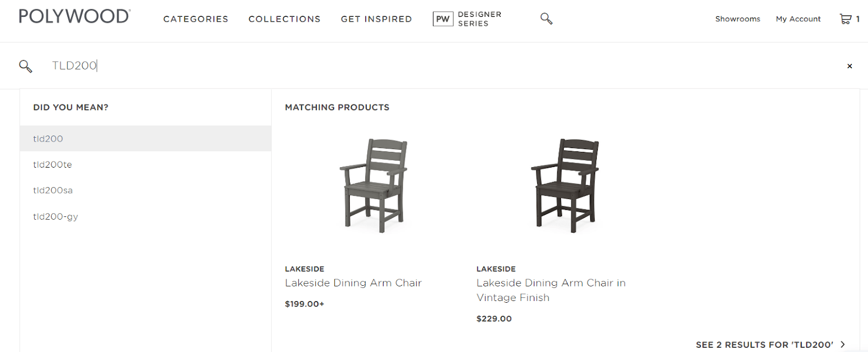View the cart item count badge
The image size is (868, 352).
[859, 18]
